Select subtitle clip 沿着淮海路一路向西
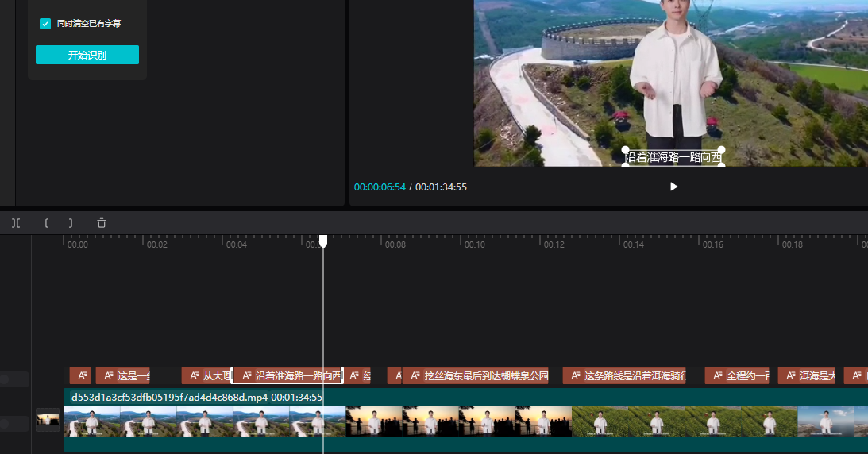Screen dimensions: 868x454 click(x=287, y=376)
